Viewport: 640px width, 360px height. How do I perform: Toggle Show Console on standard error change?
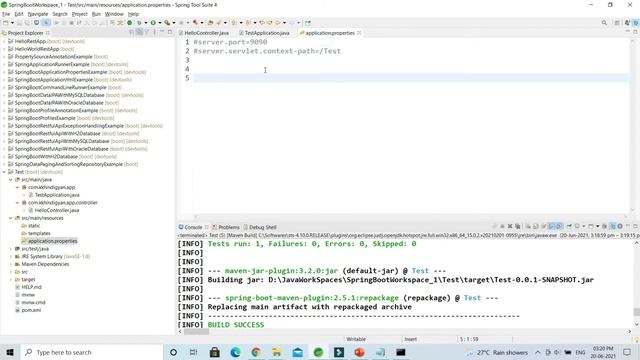pos(559,227)
